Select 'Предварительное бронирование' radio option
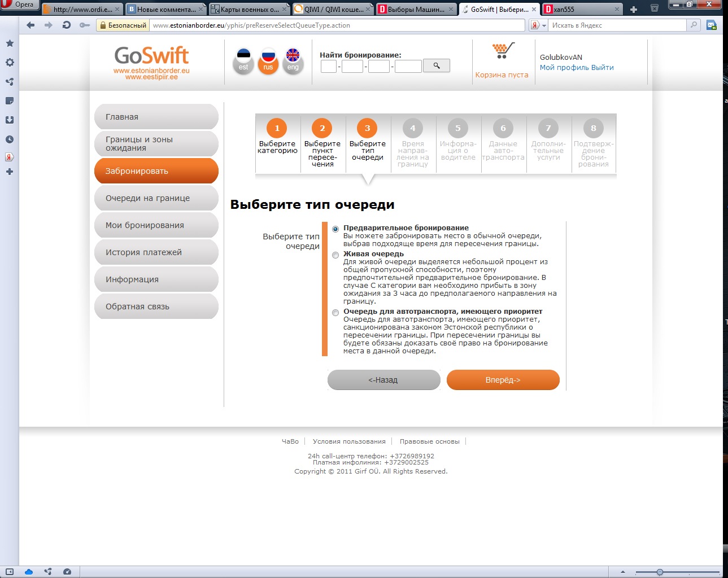This screenshot has width=728, height=578. coord(335,229)
